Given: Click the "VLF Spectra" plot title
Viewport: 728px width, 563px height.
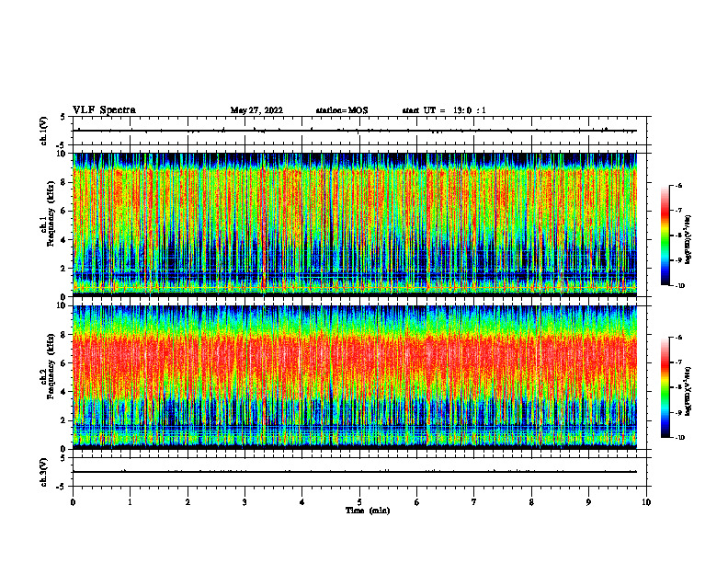Looking at the screenshot, I should tap(104, 110).
